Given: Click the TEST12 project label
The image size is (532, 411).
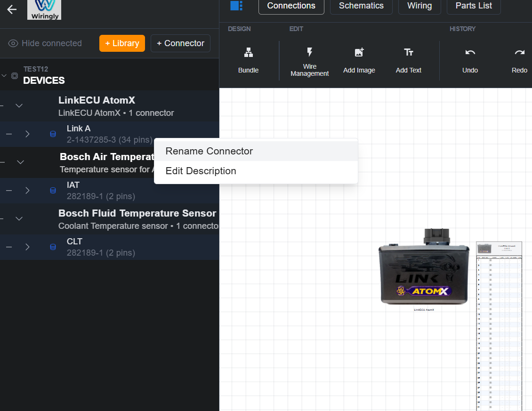Looking at the screenshot, I should (x=36, y=69).
